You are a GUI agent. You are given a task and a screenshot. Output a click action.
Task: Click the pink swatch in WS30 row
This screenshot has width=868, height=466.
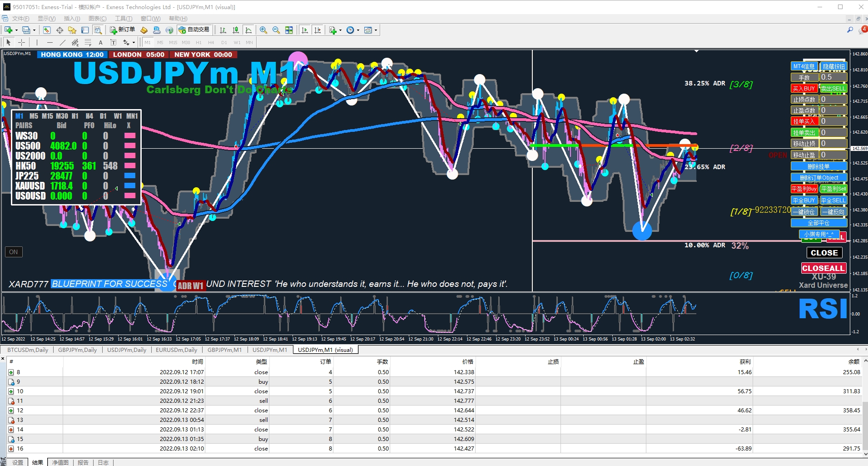pos(130,136)
